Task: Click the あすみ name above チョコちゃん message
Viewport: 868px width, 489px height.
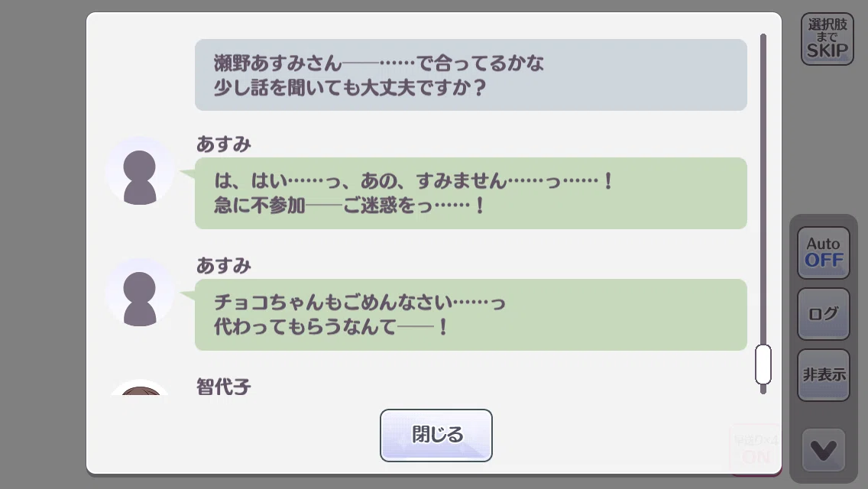Action: click(224, 266)
